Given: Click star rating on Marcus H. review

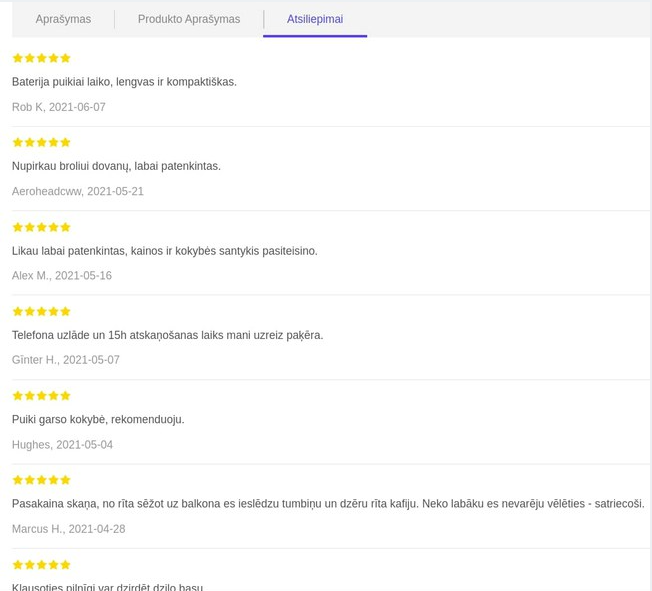Looking at the screenshot, I should (x=41, y=480).
